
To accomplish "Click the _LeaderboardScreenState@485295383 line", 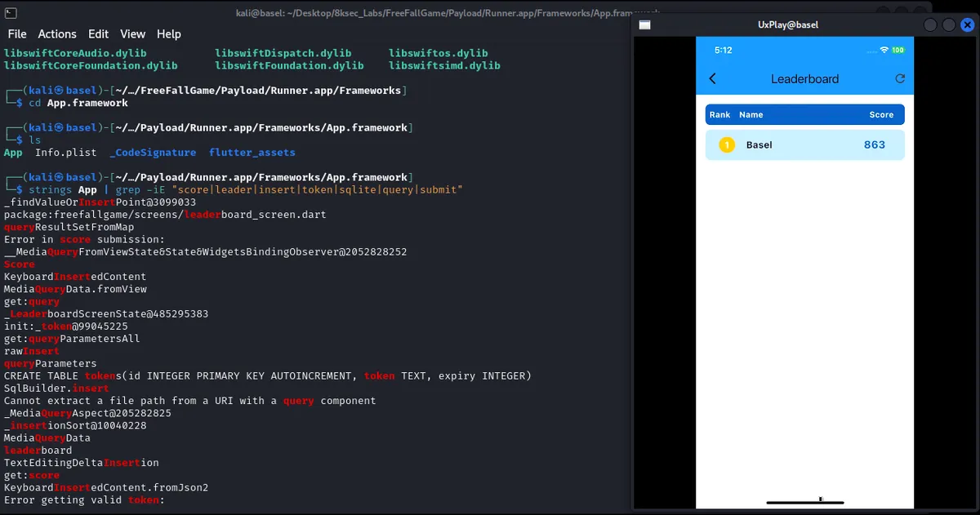I will [106, 314].
